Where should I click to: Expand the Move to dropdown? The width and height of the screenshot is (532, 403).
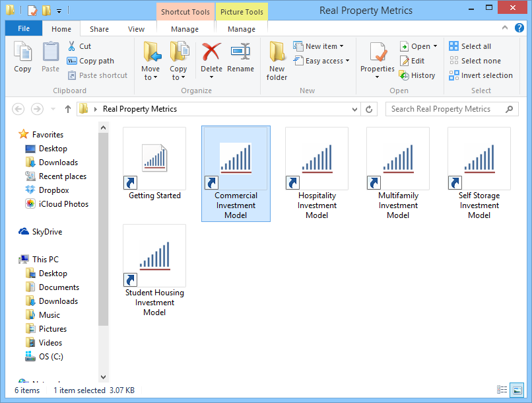pos(150,77)
